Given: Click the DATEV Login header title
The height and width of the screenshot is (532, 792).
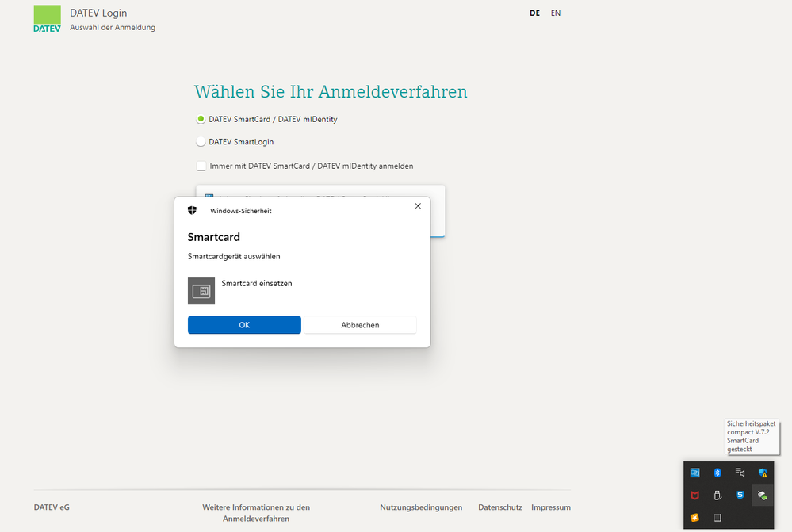Looking at the screenshot, I should point(98,13).
